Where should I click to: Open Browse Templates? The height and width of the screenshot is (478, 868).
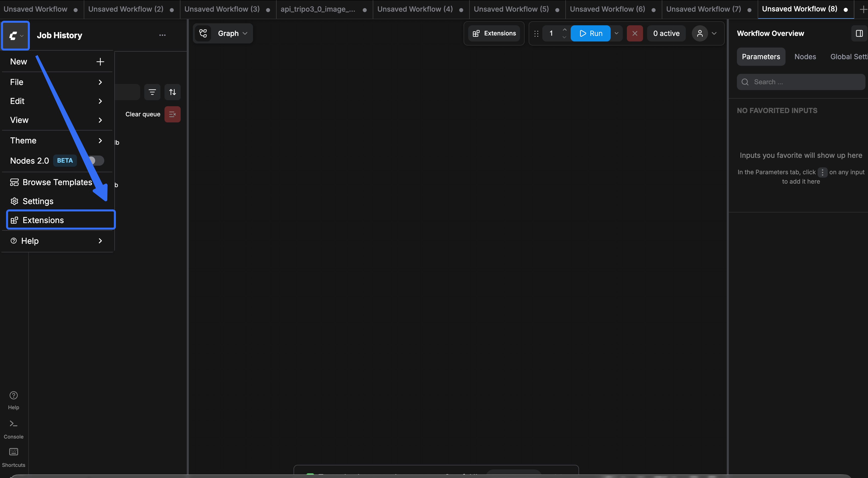[57, 182]
